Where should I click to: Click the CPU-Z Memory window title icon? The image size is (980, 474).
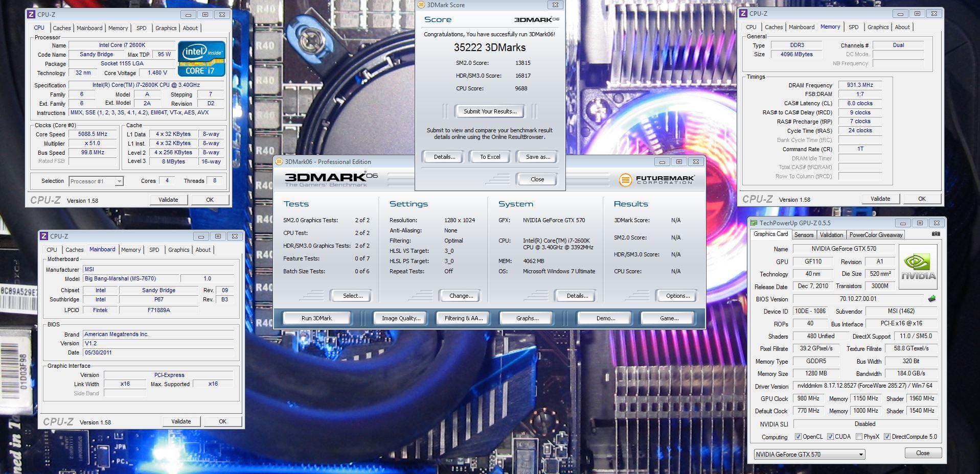[x=743, y=13]
